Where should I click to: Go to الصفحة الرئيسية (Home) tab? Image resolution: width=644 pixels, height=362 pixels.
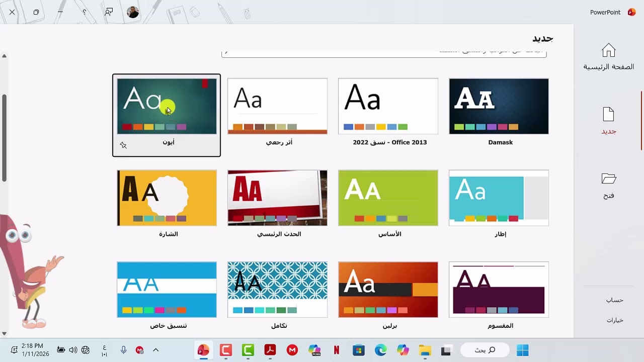tap(608, 57)
